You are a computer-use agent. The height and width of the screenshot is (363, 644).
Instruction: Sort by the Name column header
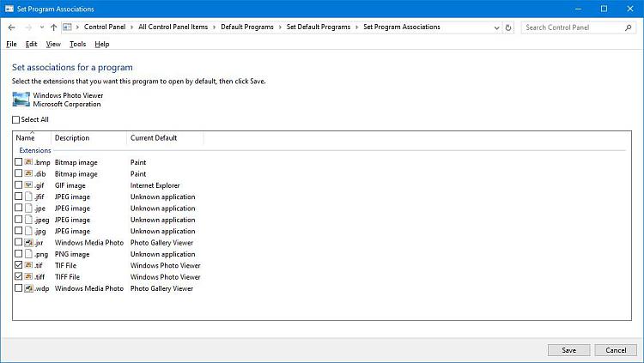point(32,138)
